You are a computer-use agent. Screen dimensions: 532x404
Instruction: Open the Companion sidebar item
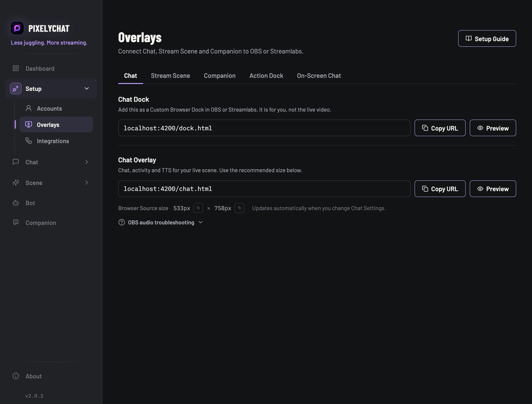tap(51, 223)
